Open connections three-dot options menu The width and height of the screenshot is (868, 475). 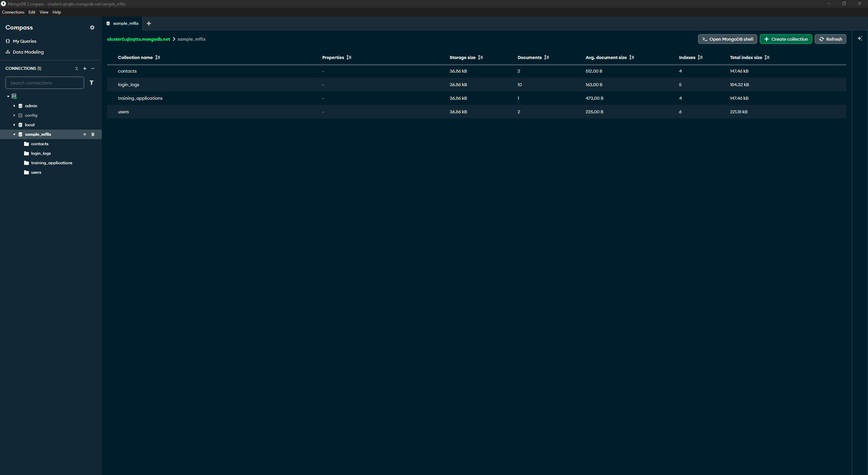[x=93, y=69]
